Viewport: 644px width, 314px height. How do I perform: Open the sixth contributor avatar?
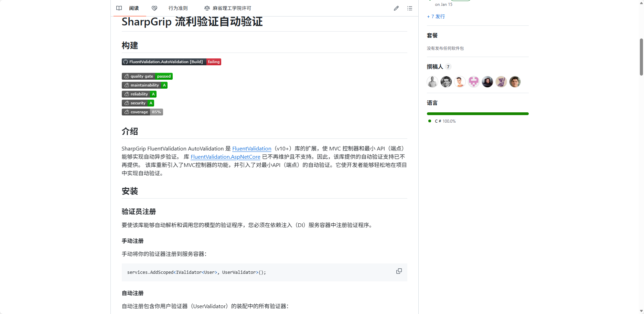501,82
